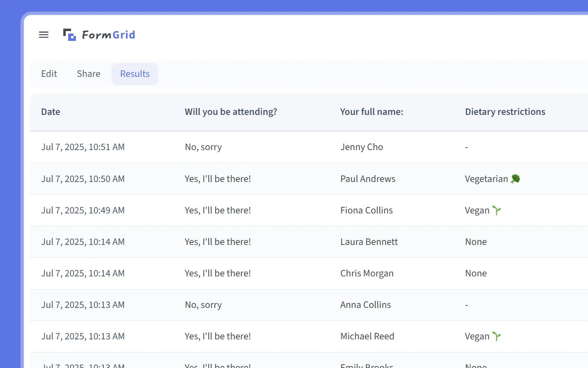Click the FormGrid wordmark text
This screenshot has height=368, width=588.
[108, 34]
